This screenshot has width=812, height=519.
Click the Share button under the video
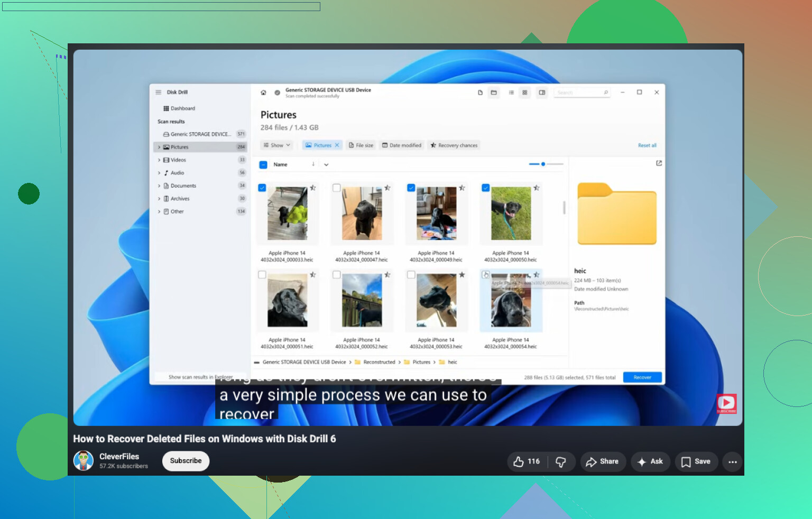tap(603, 462)
